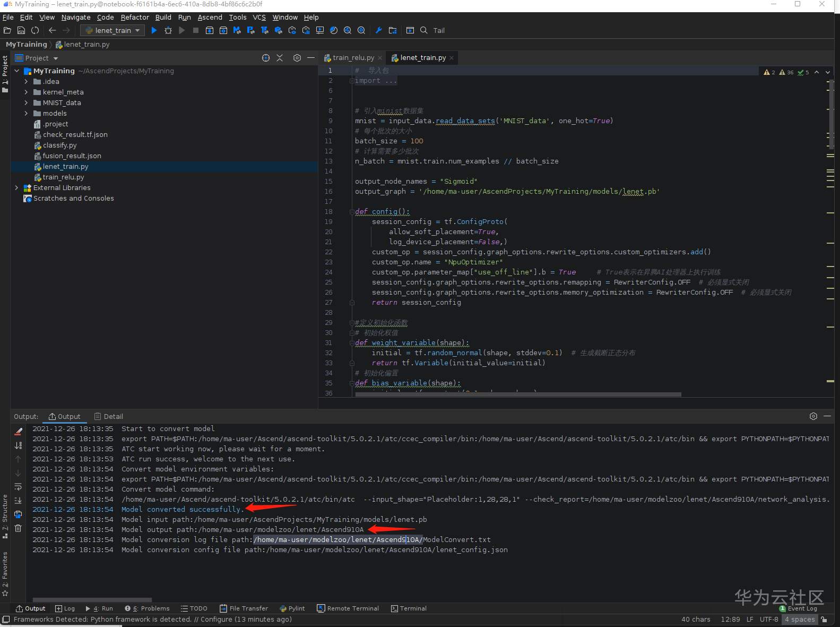
Task: Open the File Transfer tool window
Action: 244,608
